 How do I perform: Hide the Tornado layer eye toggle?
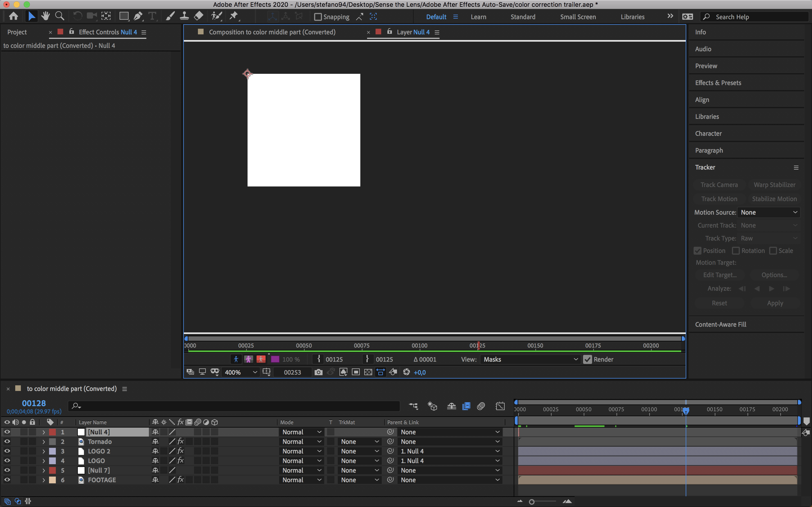[7, 442]
